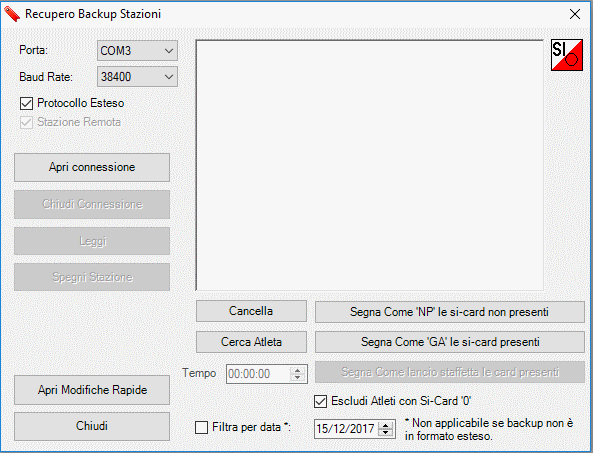
Task: Mark present si-cards as 'GA'
Action: (450, 342)
